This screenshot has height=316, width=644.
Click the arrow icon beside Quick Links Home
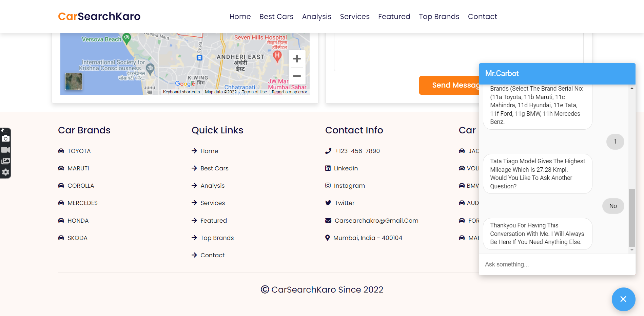click(x=194, y=151)
